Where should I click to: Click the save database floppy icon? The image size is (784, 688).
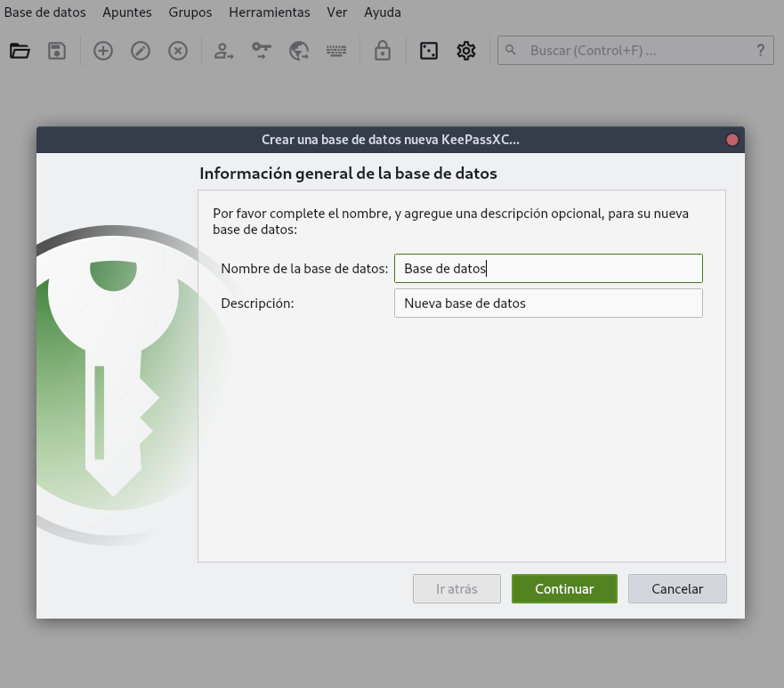click(57, 51)
